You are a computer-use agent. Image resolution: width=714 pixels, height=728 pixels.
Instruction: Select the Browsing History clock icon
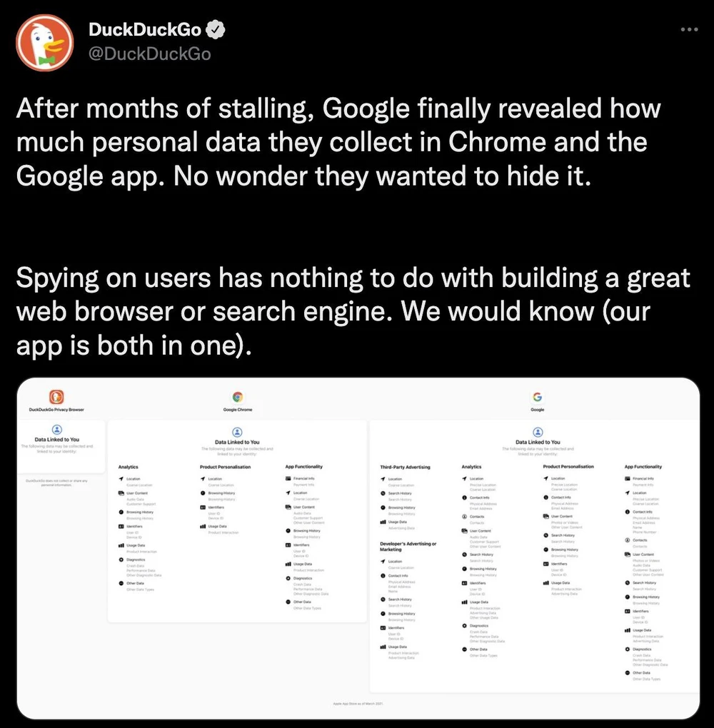tap(121, 512)
